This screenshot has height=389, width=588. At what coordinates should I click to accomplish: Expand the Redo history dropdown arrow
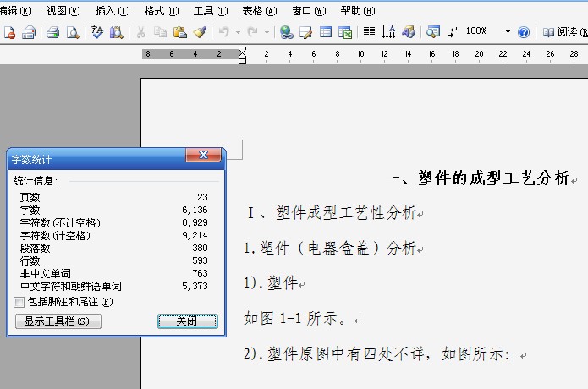click(x=267, y=33)
